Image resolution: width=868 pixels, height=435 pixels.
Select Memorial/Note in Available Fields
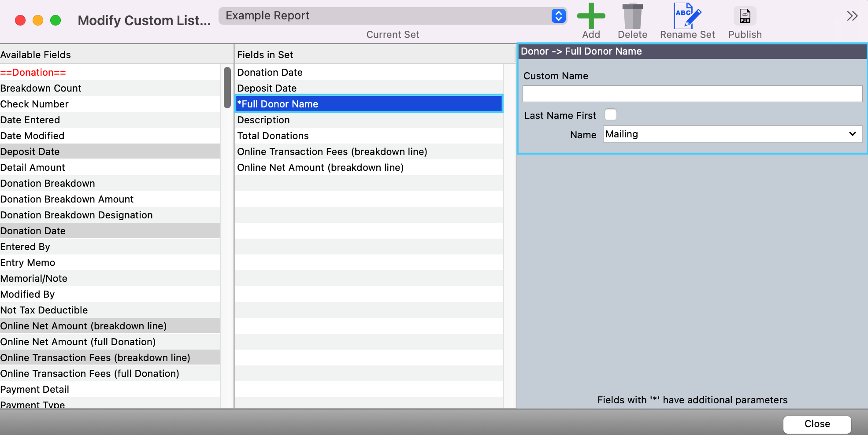(x=34, y=278)
